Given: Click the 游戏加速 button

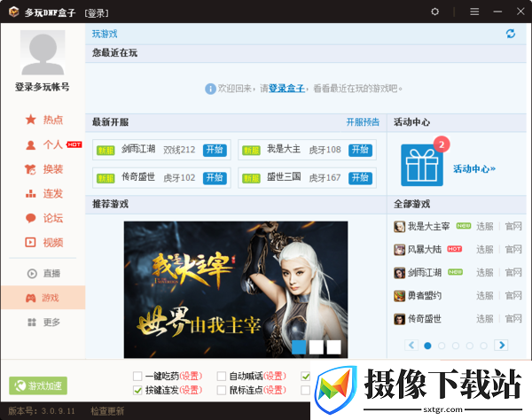Looking at the screenshot, I should pos(38,385).
